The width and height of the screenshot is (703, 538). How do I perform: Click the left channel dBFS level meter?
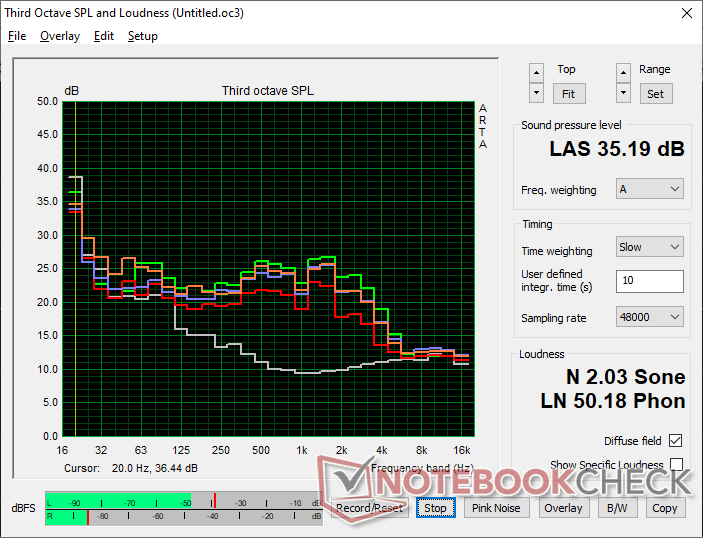[x=184, y=502]
